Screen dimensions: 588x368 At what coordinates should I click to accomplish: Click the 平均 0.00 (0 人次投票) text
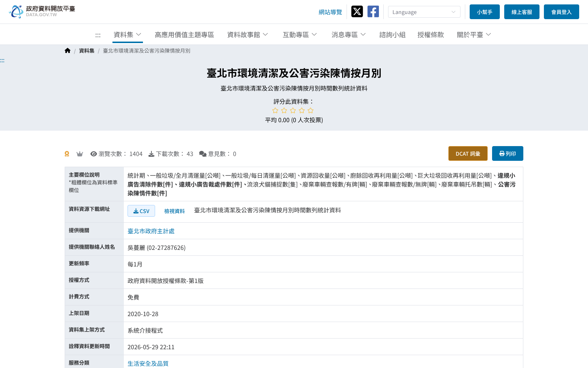[294, 120]
